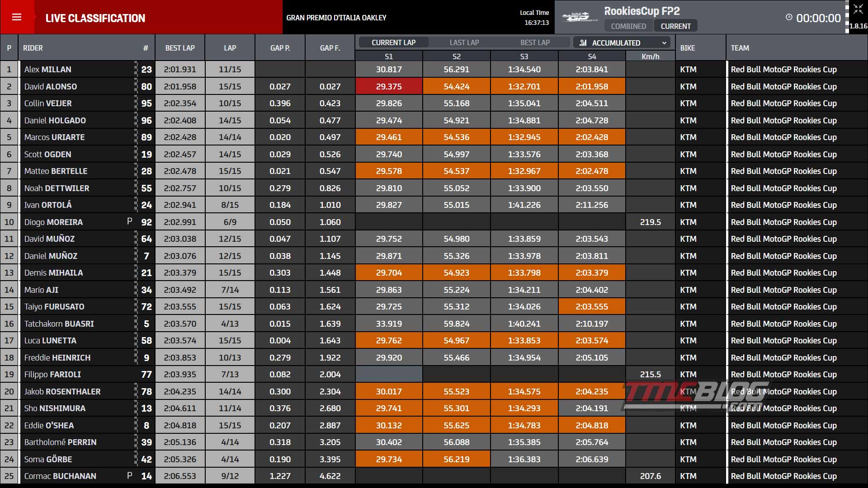868x488 pixels.
Task: Click the RIDER column header
Action: 33,48
